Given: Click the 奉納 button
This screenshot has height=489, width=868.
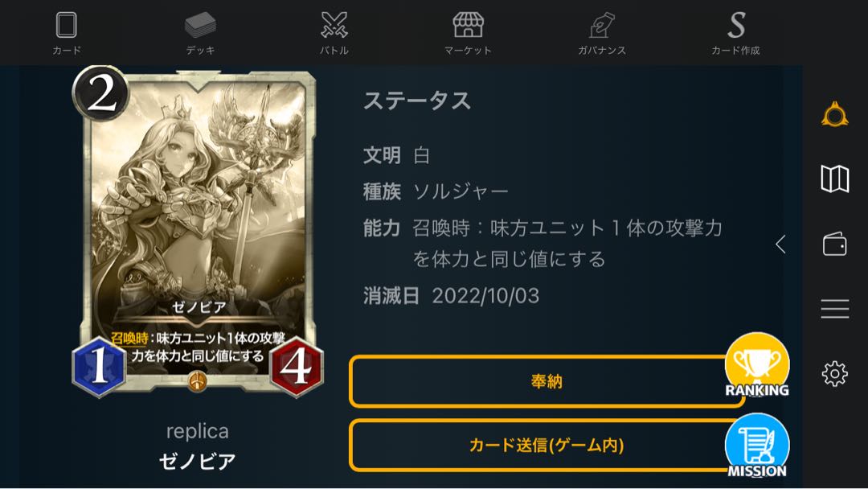Looking at the screenshot, I should click(x=547, y=381).
